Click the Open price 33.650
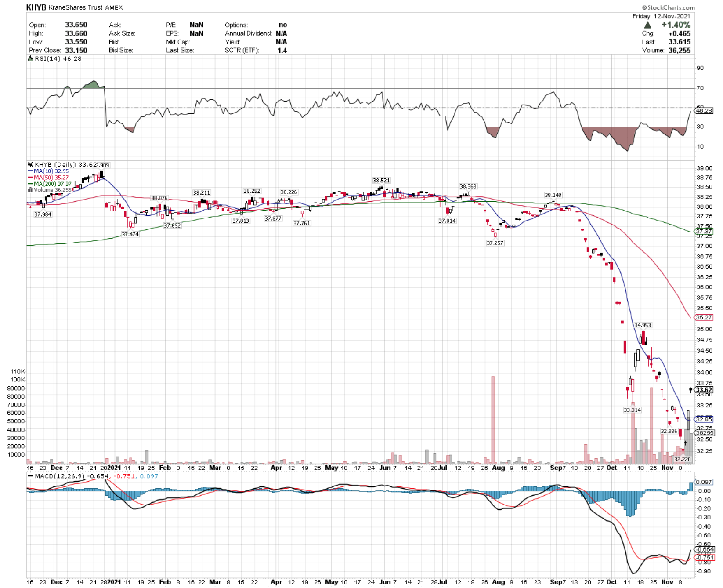Viewport: 723px width, 588px height. pos(76,25)
